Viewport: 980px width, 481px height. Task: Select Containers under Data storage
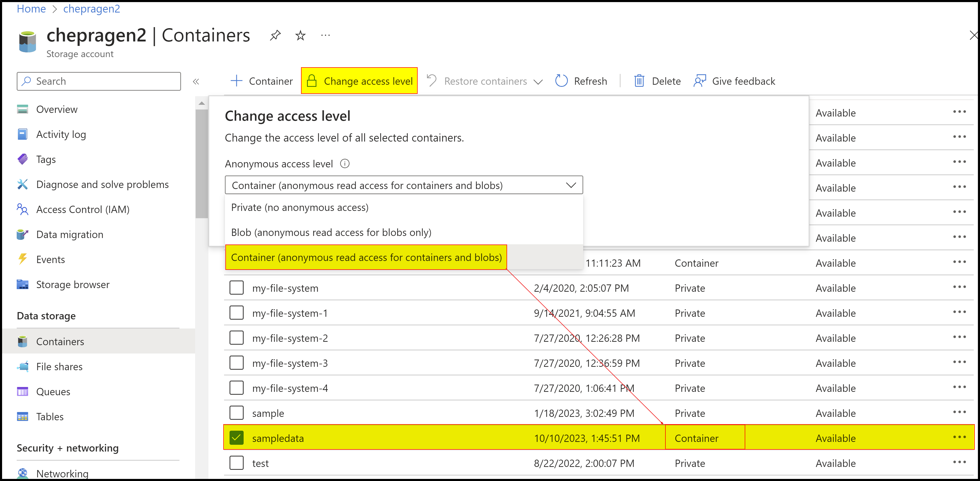[60, 341]
